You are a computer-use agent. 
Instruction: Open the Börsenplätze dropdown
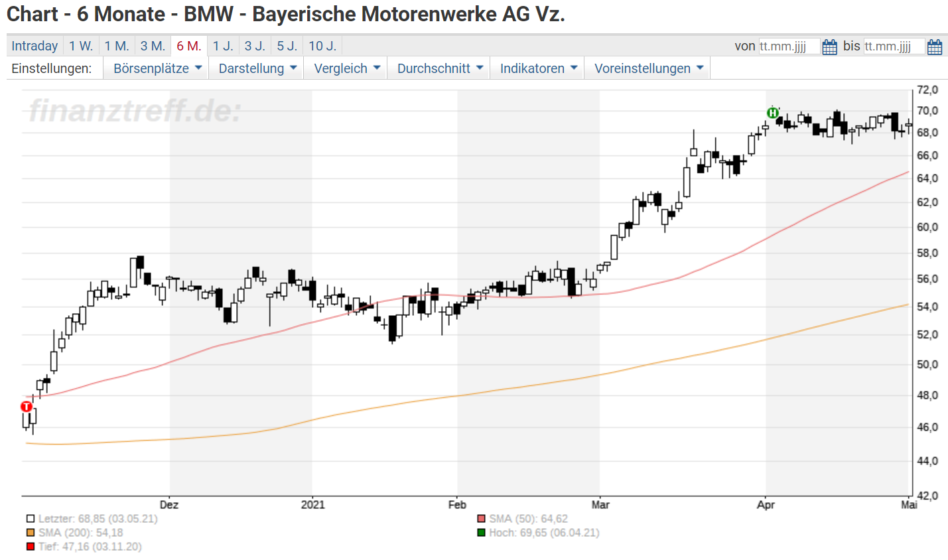157,68
